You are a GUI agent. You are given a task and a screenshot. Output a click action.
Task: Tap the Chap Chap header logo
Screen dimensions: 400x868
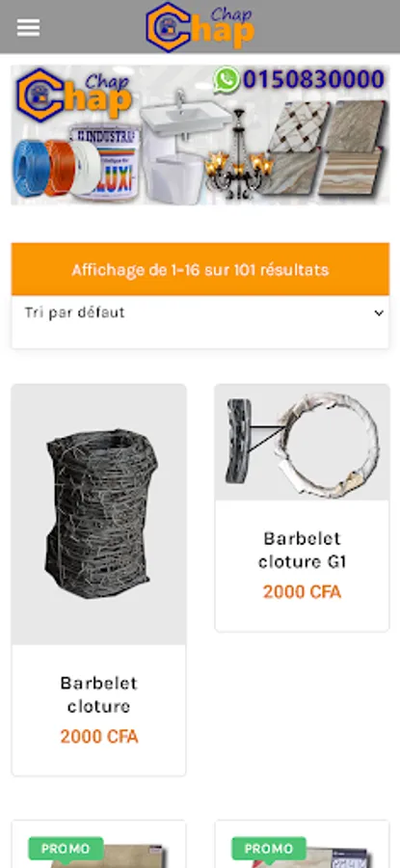[x=200, y=27]
